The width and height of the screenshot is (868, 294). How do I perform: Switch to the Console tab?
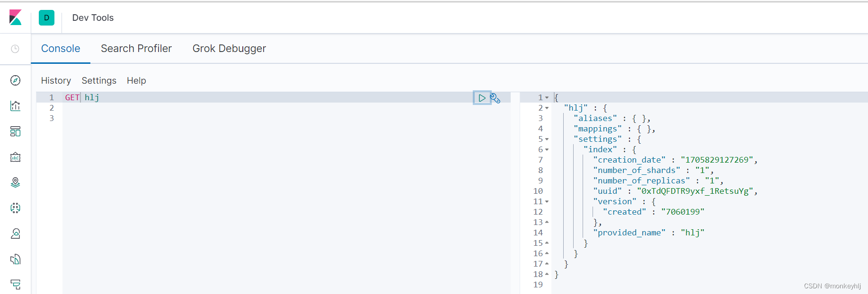coord(61,49)
